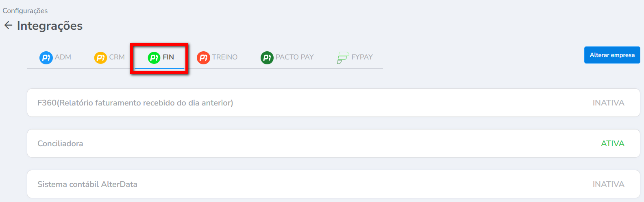The width and height of the screenshot is (644, 202).
Task: Go to the PACTO PAY tab label
Action: (295, 57)
